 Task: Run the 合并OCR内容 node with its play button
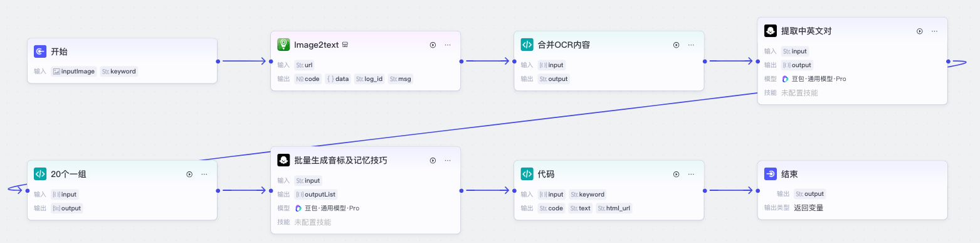coord(676,45)
